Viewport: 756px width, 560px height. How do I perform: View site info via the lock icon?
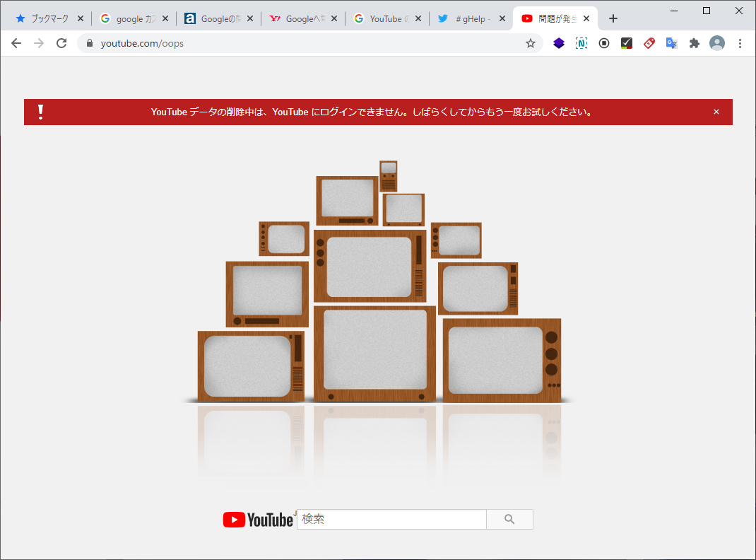click(x=89, y=43)
